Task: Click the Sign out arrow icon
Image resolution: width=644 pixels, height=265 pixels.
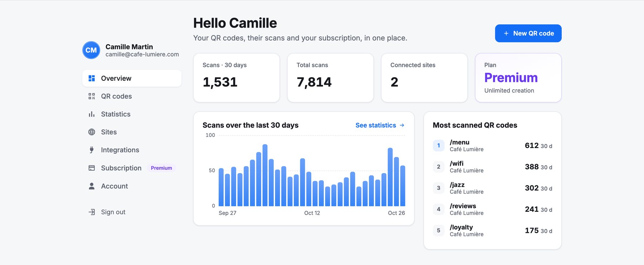Action: coord(92,212)
